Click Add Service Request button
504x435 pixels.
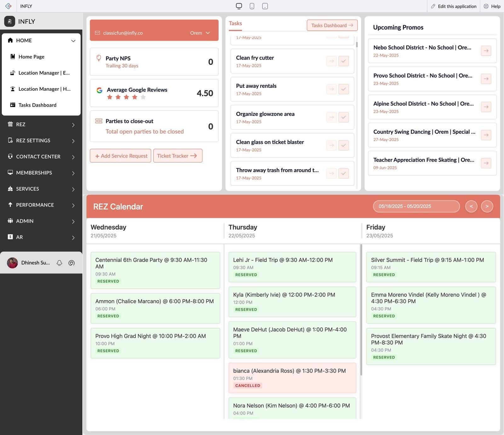tap(121, 156)
